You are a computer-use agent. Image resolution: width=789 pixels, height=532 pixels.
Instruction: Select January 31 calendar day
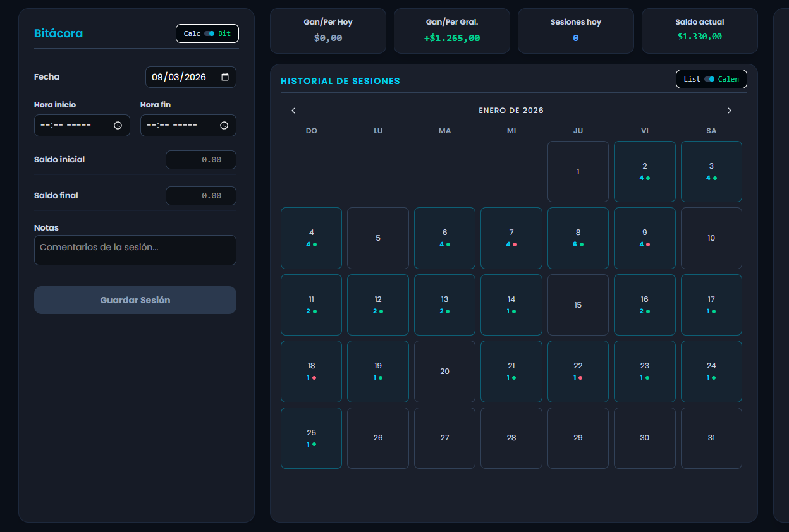point(711,438)
